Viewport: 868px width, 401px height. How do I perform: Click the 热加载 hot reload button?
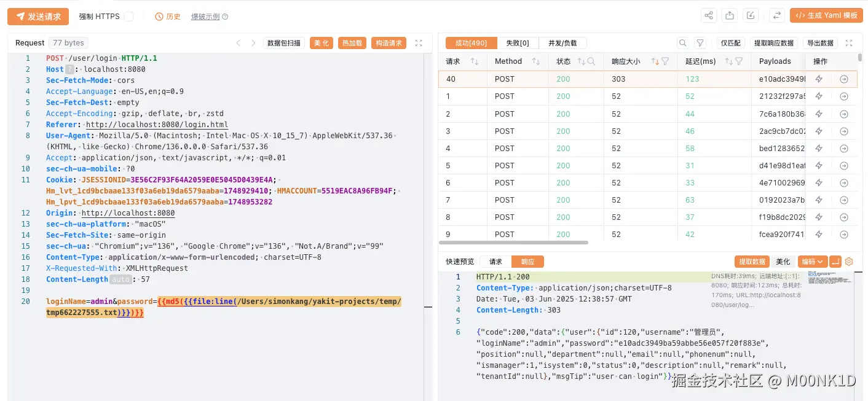click(x=352, y=43)
